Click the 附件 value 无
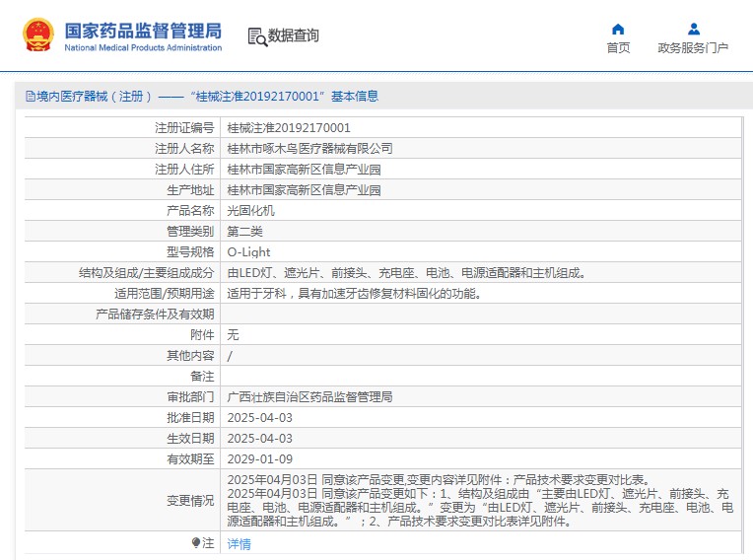 point(233,335)
